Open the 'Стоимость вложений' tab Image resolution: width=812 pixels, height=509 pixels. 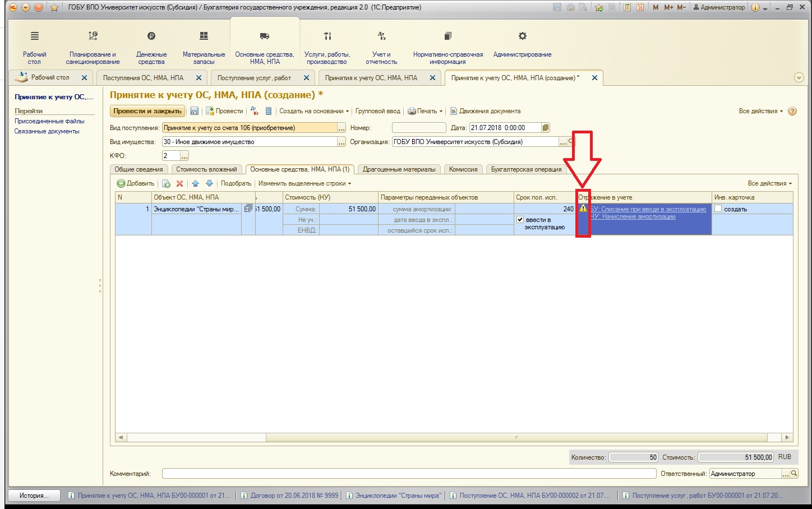click(206, 169)
